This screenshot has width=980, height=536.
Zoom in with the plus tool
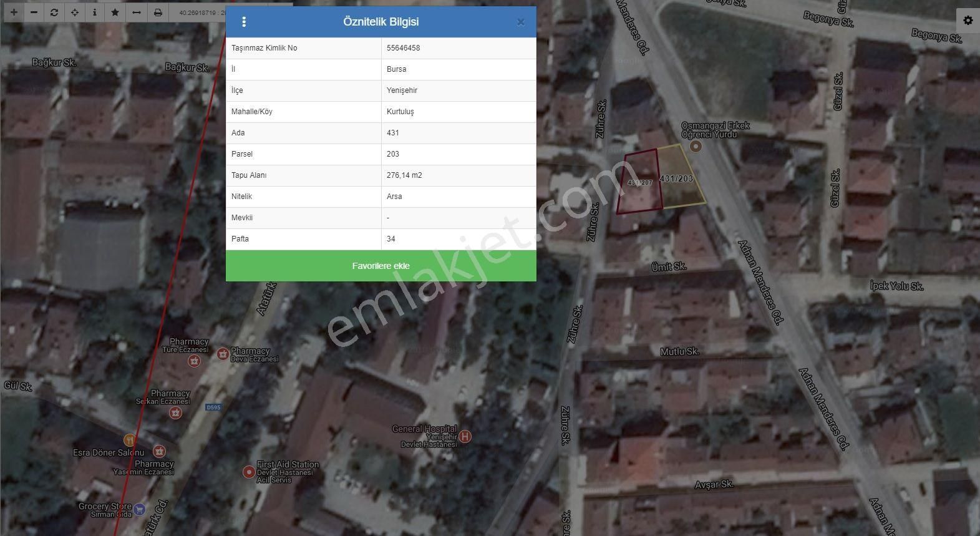(14, 12)
